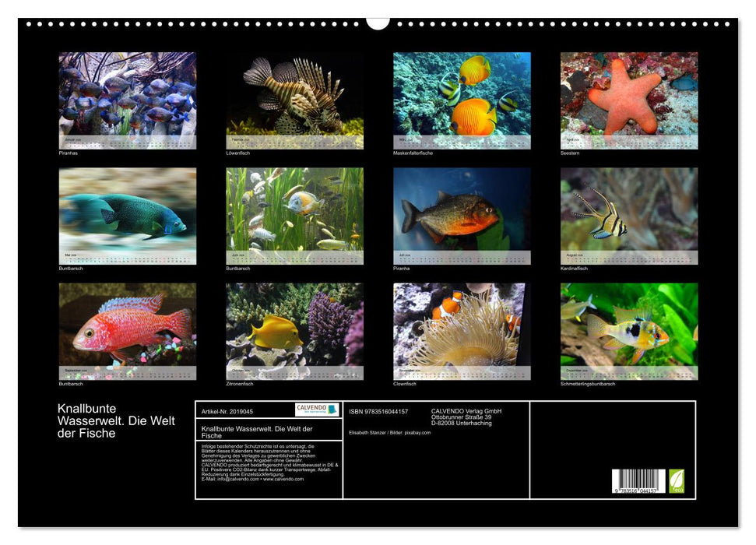Click the green eco leaf icon beside the barcode
Viewport: 756px width, 545px height.
coord(677,481)
